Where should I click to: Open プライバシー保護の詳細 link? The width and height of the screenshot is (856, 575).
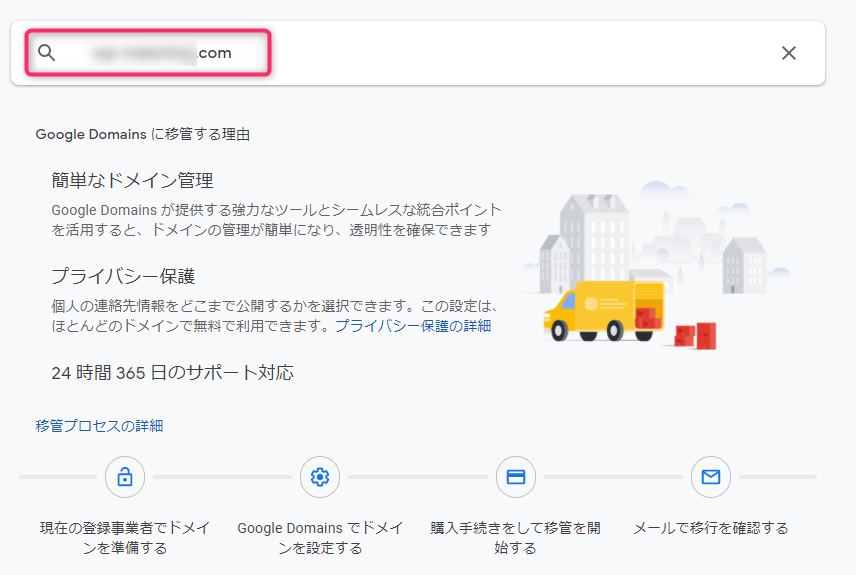click(x=413, y=326)
